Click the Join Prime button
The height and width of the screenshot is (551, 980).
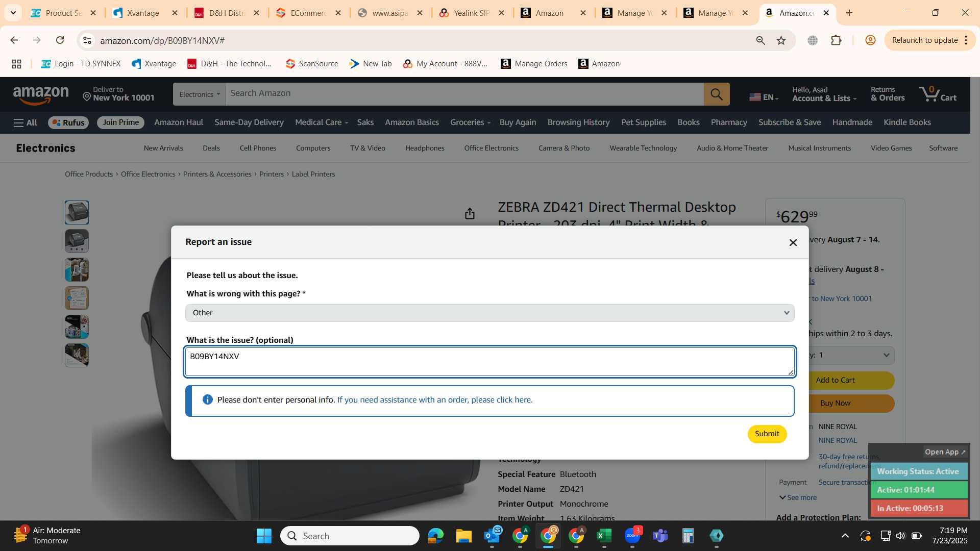120,122
